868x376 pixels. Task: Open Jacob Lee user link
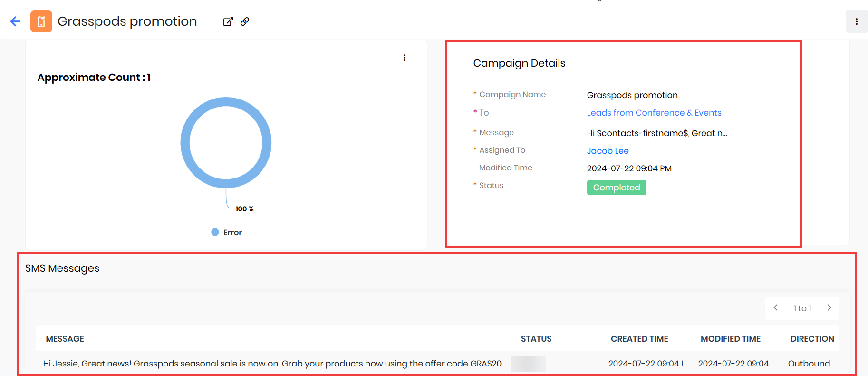[608, 151]
